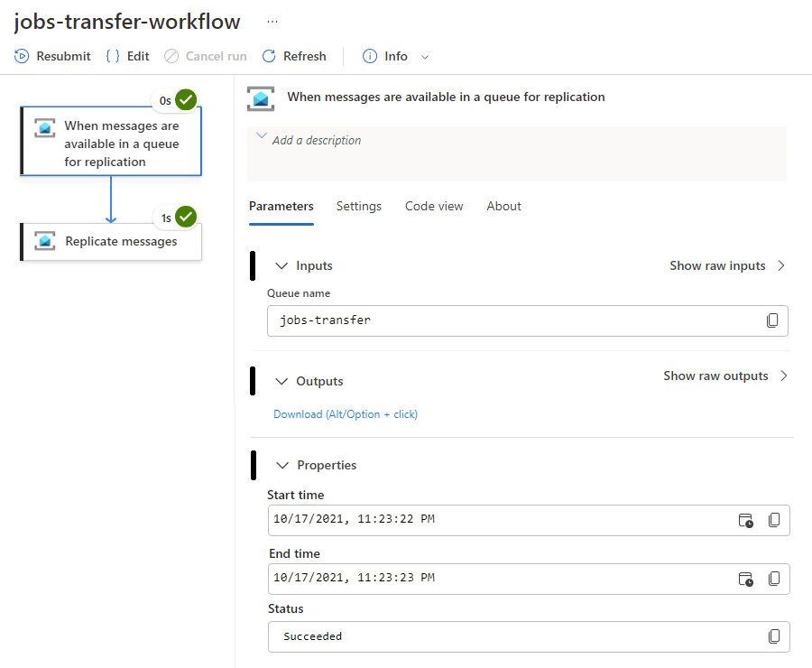Click the success checkmark on Replicate messages
This screenshot has height=668, width=812.
coord(185,217)
